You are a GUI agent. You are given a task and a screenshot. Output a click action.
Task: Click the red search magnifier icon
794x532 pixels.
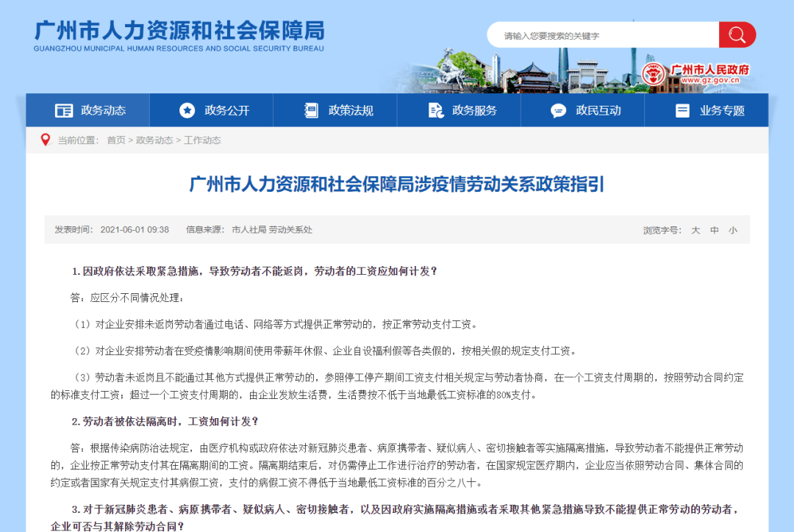click(x=737, y=35)
